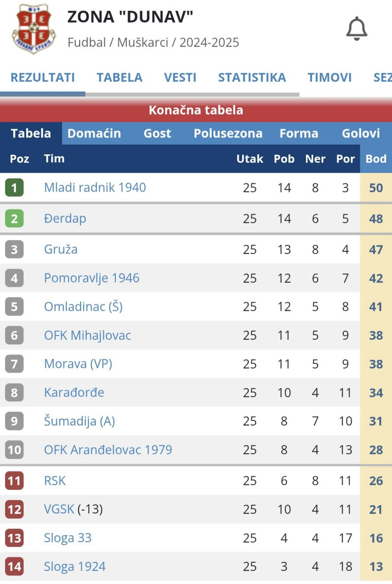392x584 pixels.
Task: Sort by the Bod points column header
Action: click(376, 159)
